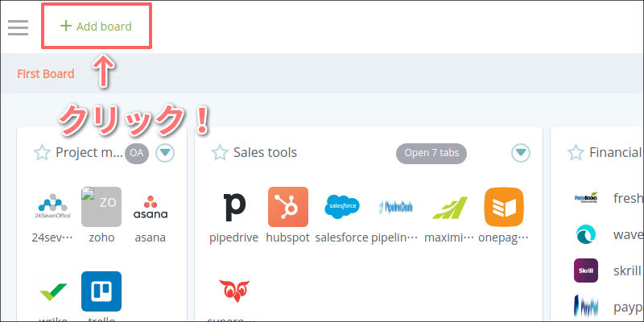Click the Add board button
This screenshot has height=322, width=644.
tap(96, 27)
